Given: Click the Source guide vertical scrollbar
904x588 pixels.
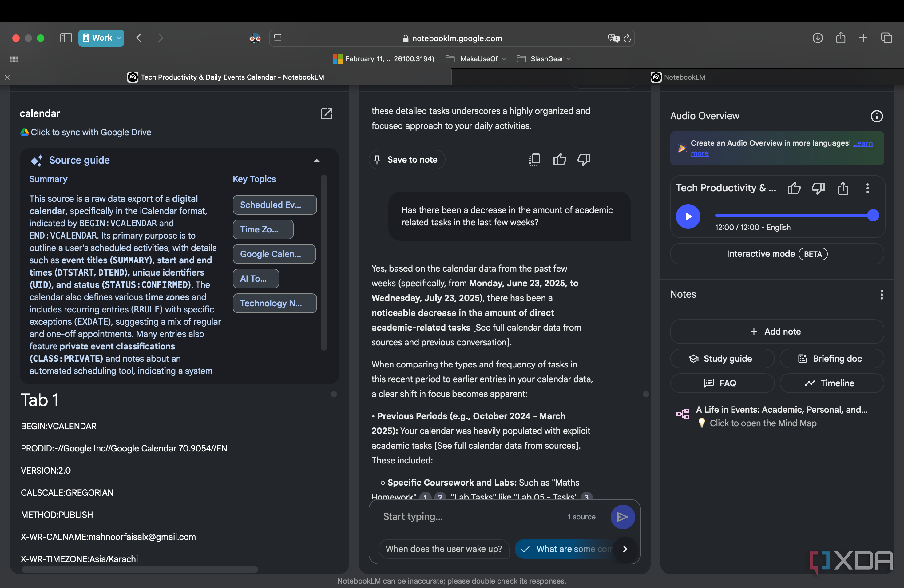Looking at the screenshot, I should pos(324,262).
